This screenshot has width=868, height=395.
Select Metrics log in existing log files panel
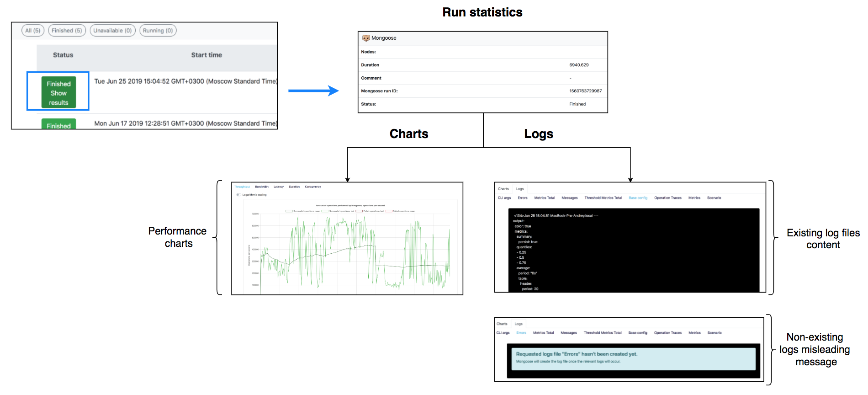point(694,198)
